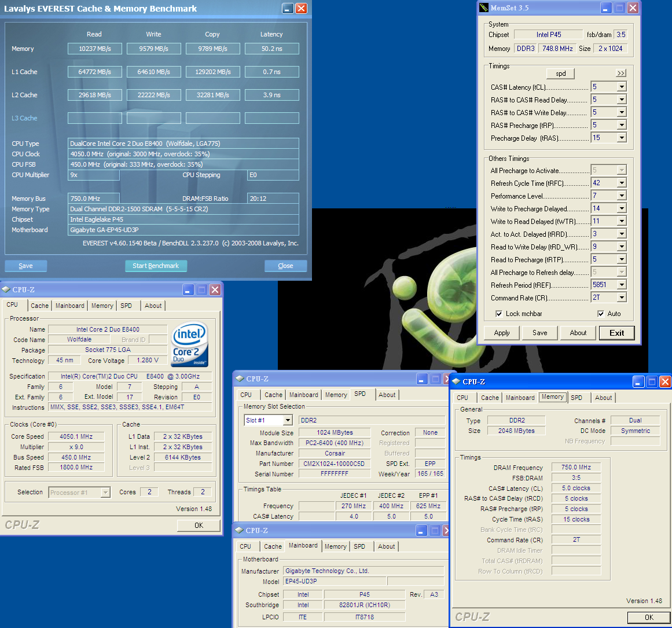The height and width of the screenshot is (628, 672).
Task: Open the SPD tab in CPU-Z Memory window
Action: point(576,398)
